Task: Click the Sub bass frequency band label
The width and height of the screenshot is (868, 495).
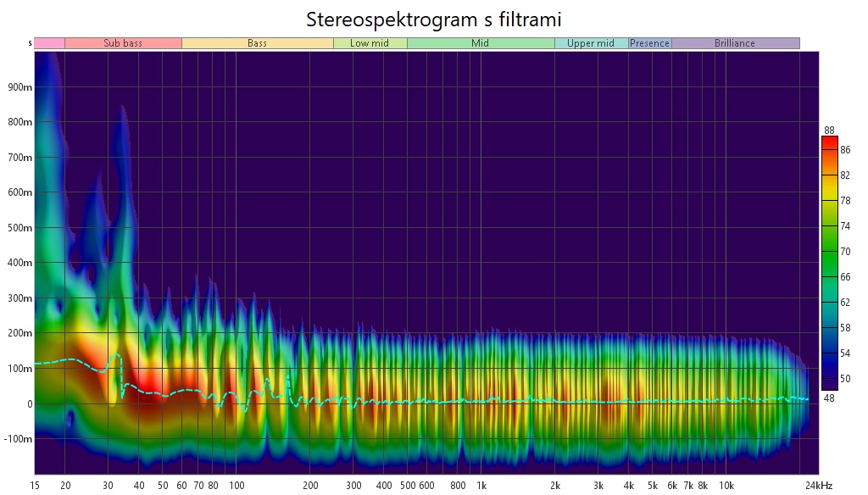Action: point(123,43)
